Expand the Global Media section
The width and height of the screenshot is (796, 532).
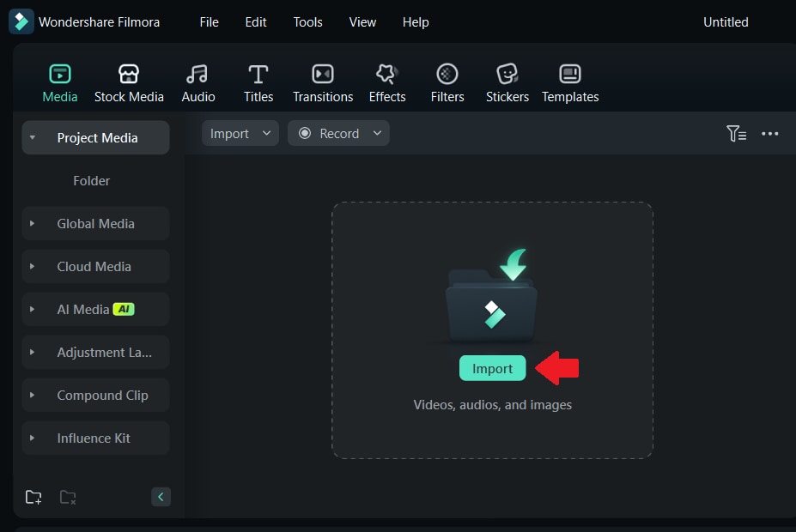point(32,223)
